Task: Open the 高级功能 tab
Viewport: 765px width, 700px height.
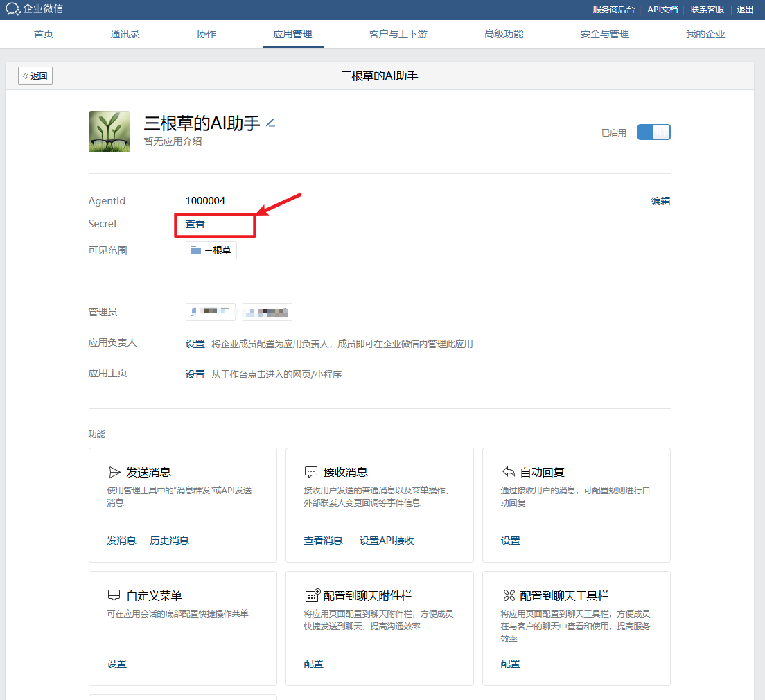Action: point(504,34)
